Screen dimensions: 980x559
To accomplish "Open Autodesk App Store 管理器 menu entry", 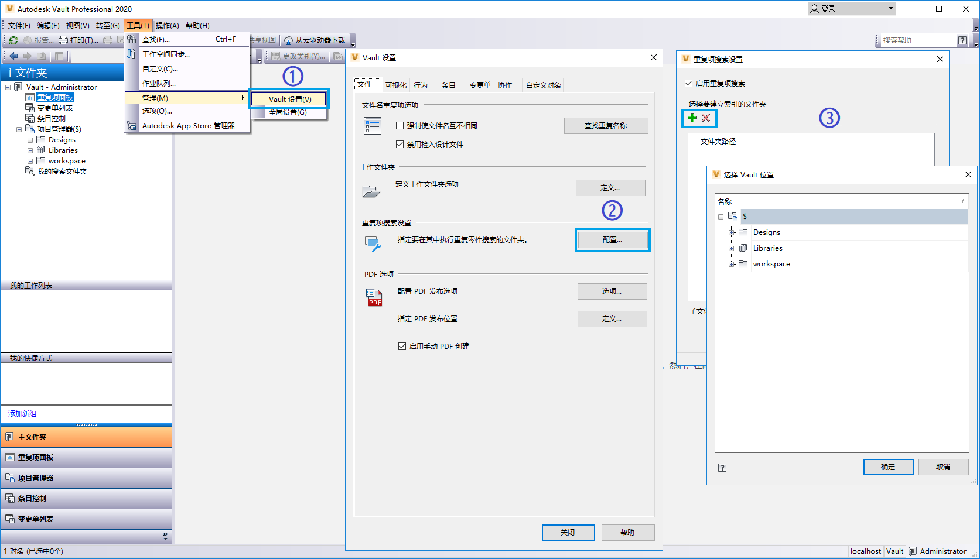I will click(x=187, y=125).
